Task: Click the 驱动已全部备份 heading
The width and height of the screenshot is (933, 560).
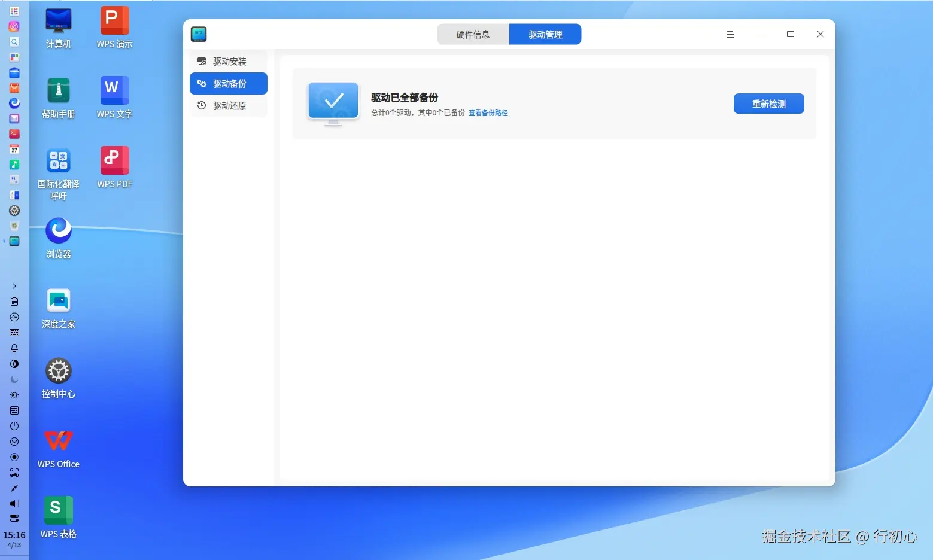Action: pyautogui.click(x=405, y=98)
